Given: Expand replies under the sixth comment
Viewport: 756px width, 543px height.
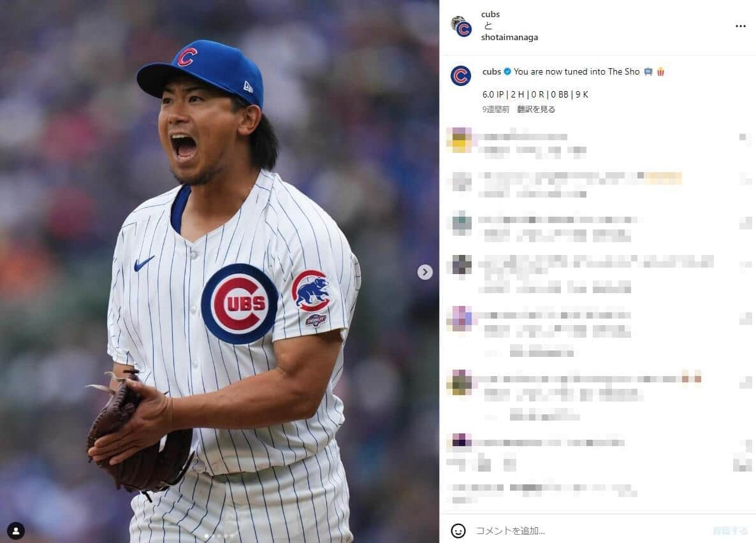Looking at the screenshot, I should coord(544,415).
